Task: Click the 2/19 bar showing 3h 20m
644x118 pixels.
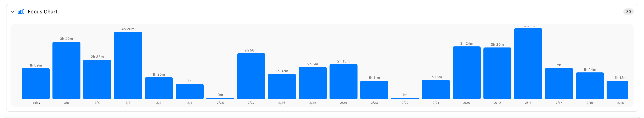Action: point(497,73)
